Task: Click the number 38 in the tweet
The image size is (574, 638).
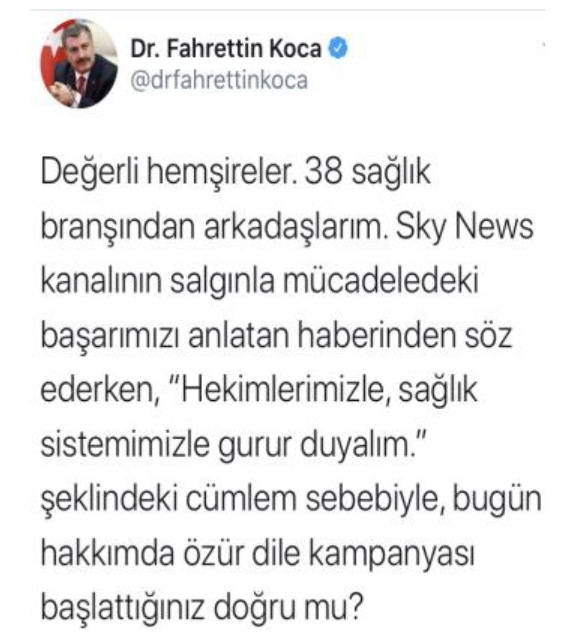Action: (x=323, y=172)
